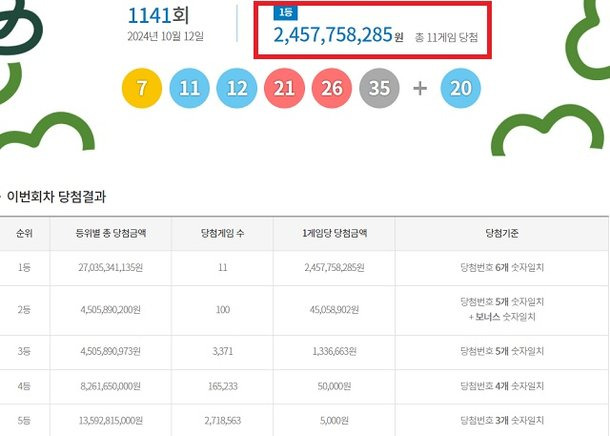
Task: Click the winner count 11 in 1등 row
Action: pos(223,268)
